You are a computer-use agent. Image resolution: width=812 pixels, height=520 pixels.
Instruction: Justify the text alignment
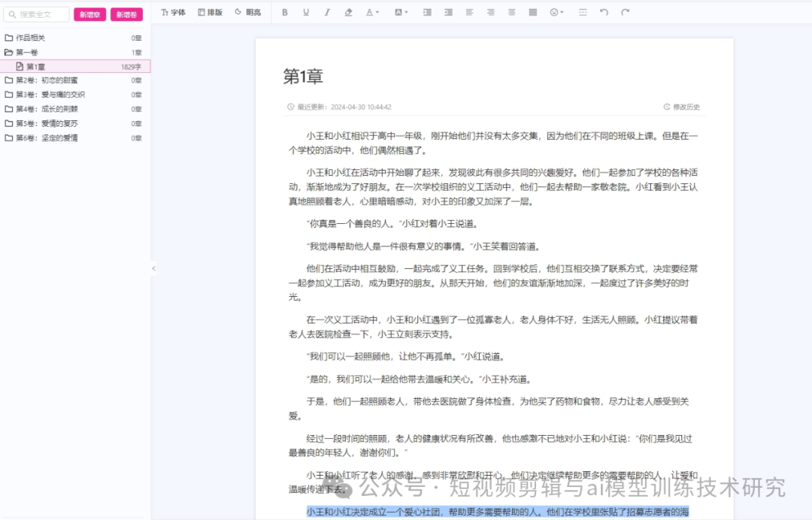point(533,13)
